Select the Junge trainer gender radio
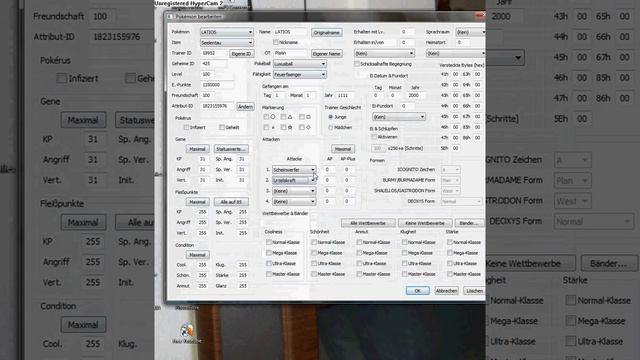 [x=331, y=117]
